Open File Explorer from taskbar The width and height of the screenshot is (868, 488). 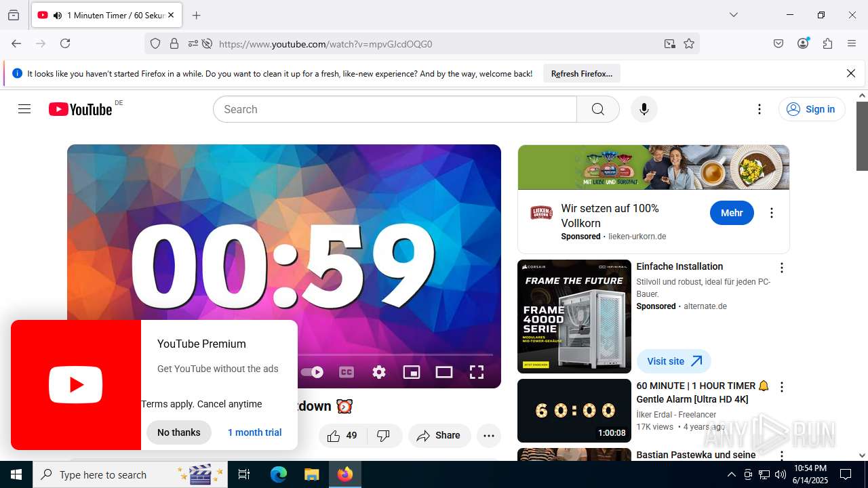(x=311, y=474)
